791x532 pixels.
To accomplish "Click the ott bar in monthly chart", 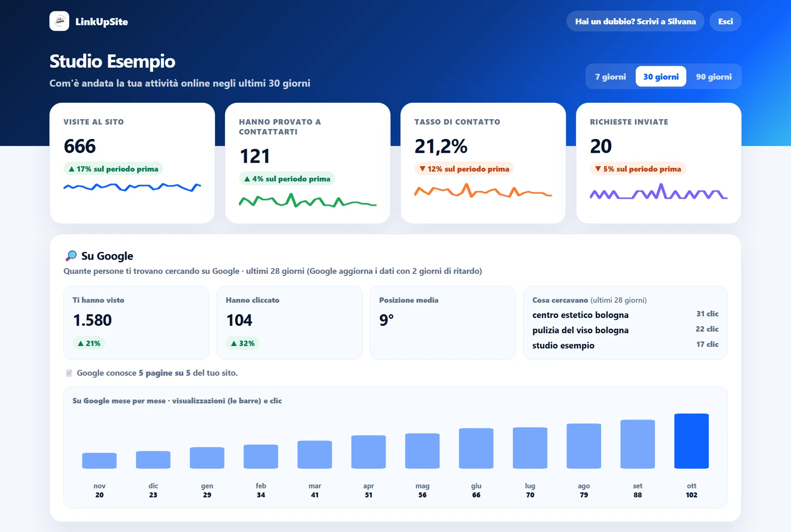I will click(691, 441).
